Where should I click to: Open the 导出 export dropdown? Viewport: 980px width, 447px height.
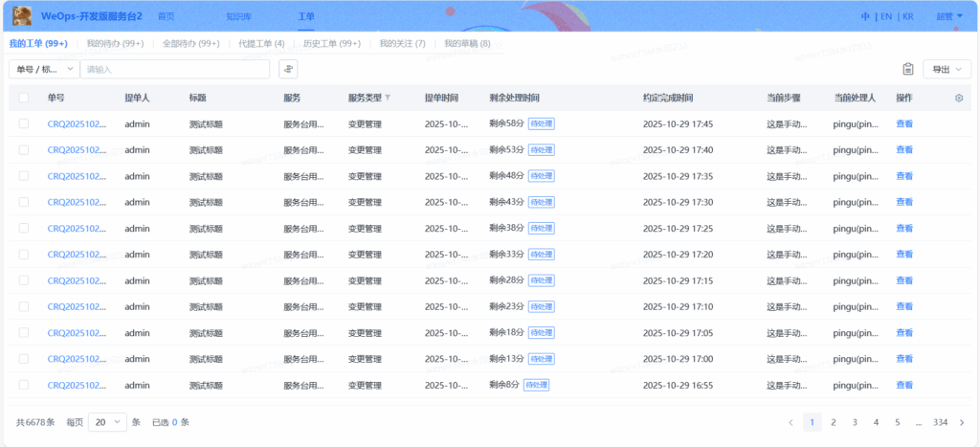click(x=947, y=69)
